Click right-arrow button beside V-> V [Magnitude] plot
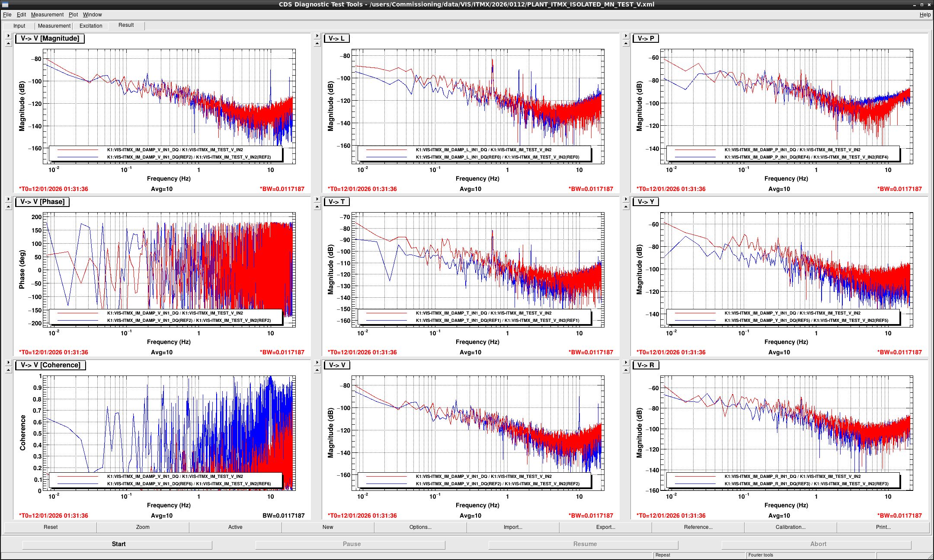 tap(8, 36)
